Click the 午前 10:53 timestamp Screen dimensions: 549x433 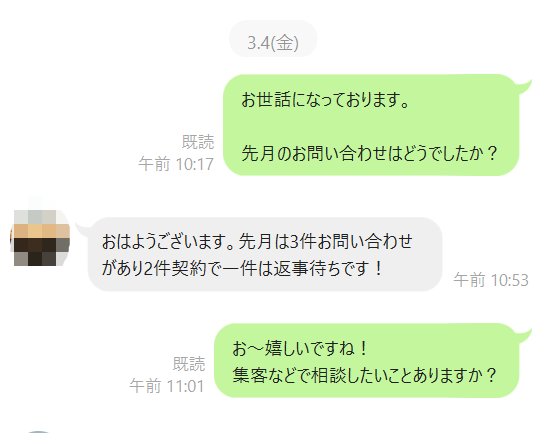point(491,280)
